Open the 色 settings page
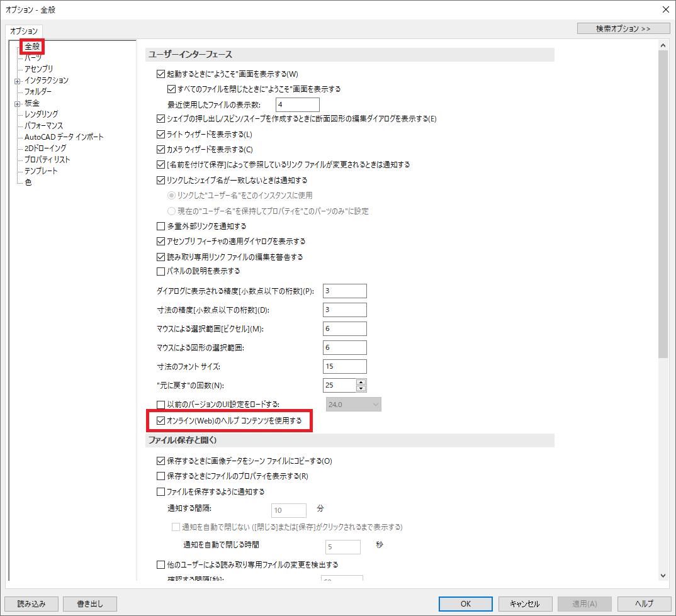676x616 pixels. click(x=27, y=182)
